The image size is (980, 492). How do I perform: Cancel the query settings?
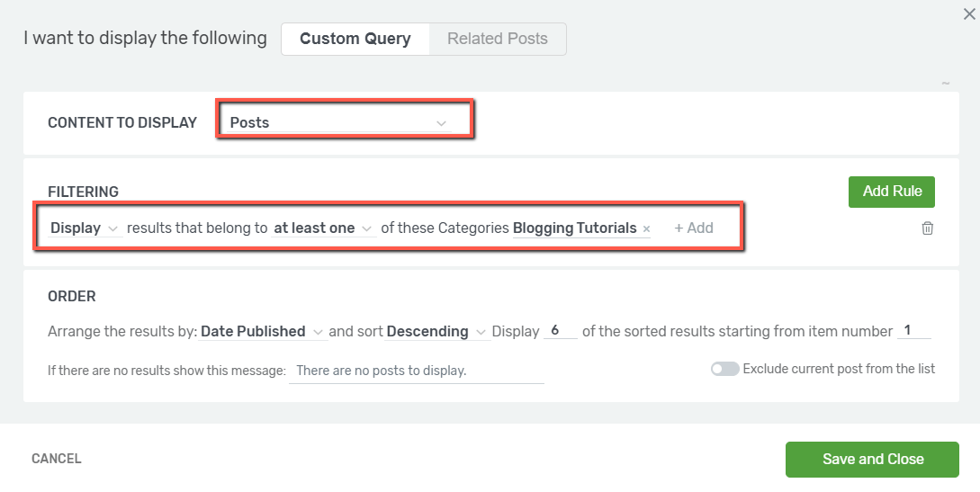pos(57,459)
